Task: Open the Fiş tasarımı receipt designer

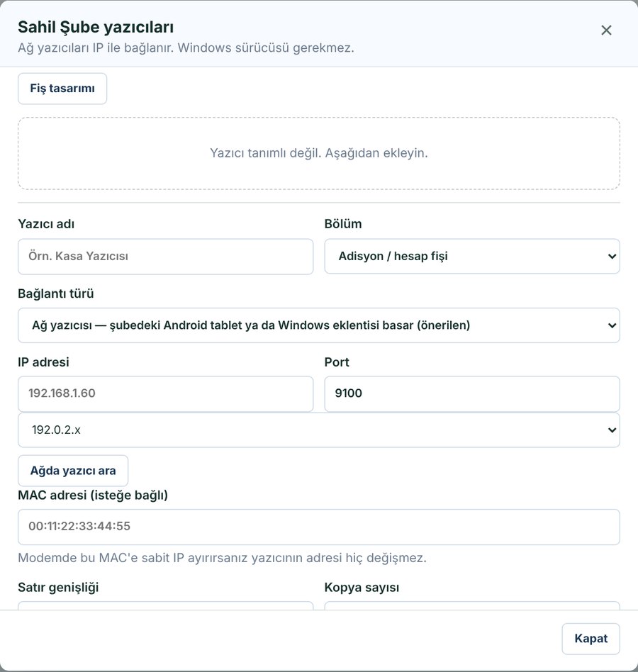Action: pos(62,89)
